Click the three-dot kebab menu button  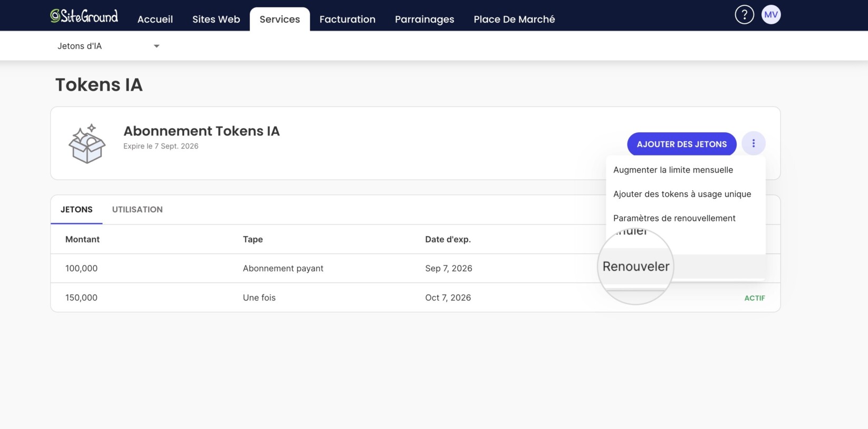[753, 143]
